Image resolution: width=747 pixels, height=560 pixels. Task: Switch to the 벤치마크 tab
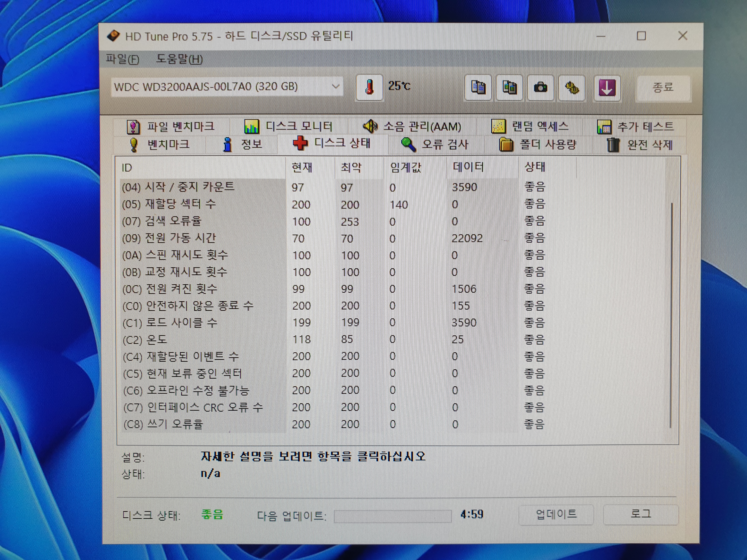(159, 144)
